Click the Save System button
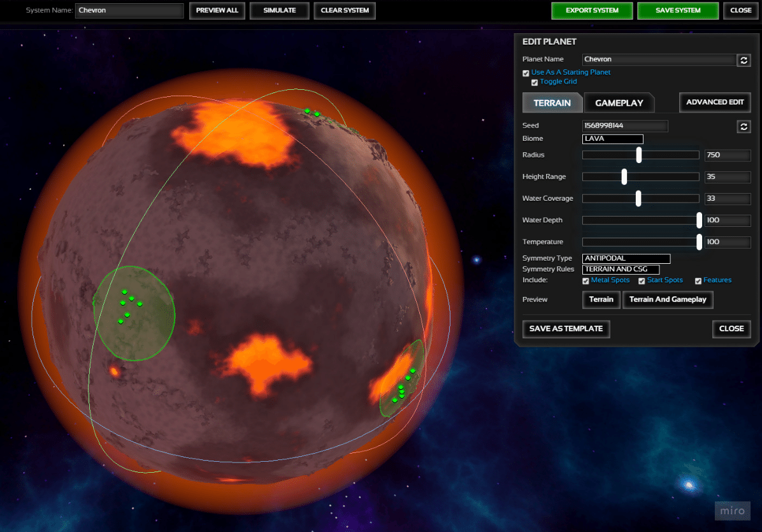762x532 pixels. click(x=678, y=10)
